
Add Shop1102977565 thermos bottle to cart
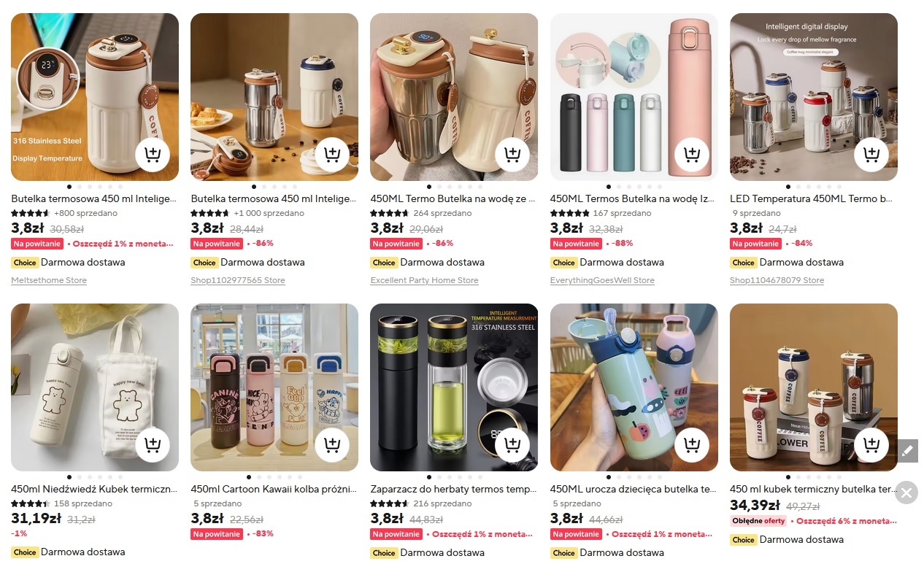click(332, 154)
